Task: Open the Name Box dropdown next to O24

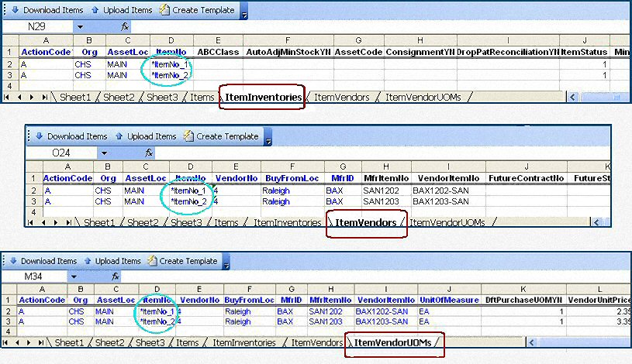Action: (x=104, y=153)
